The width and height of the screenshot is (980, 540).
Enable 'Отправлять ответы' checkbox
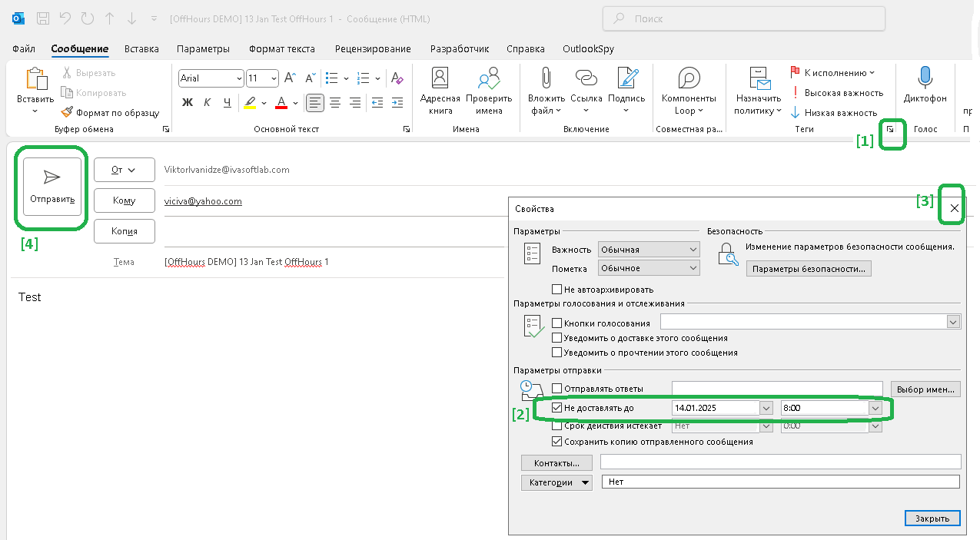[557, 389]
